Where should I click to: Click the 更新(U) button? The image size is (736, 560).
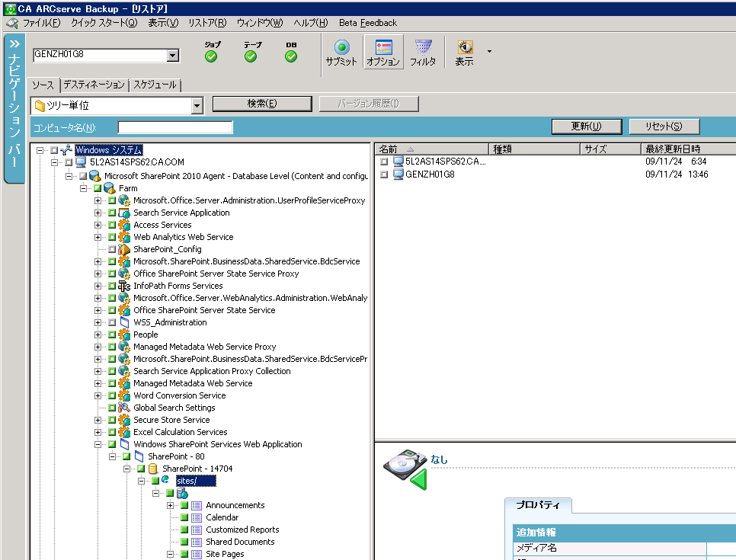point(586,126)
